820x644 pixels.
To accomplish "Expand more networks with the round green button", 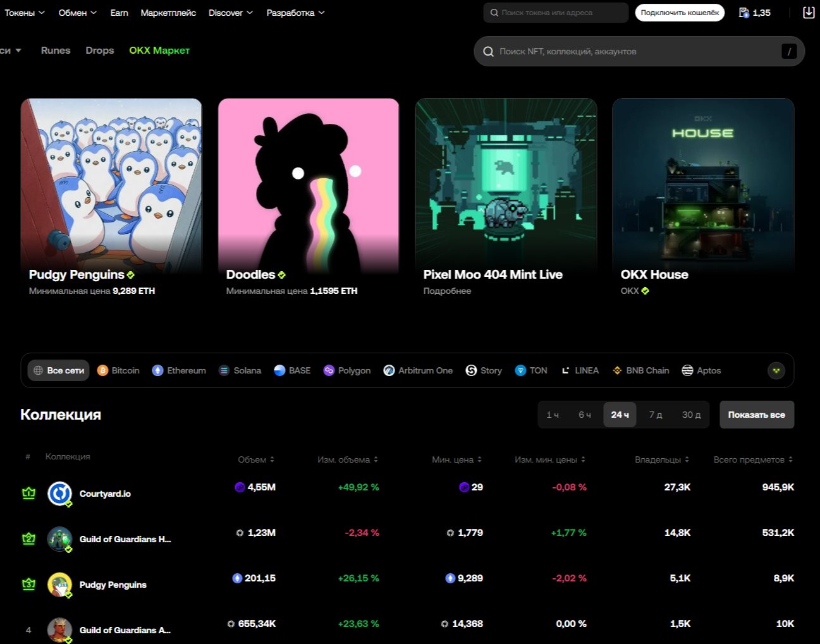I will [x=776, y=370].
